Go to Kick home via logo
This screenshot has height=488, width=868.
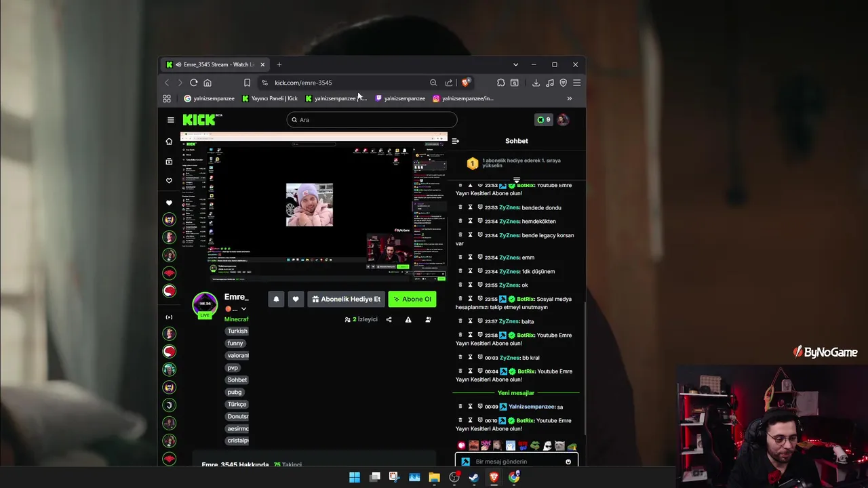pos(202,119)
